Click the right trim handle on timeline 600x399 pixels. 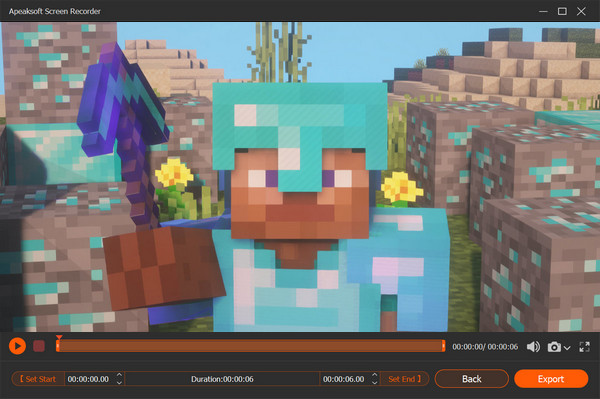click(443, 346)
